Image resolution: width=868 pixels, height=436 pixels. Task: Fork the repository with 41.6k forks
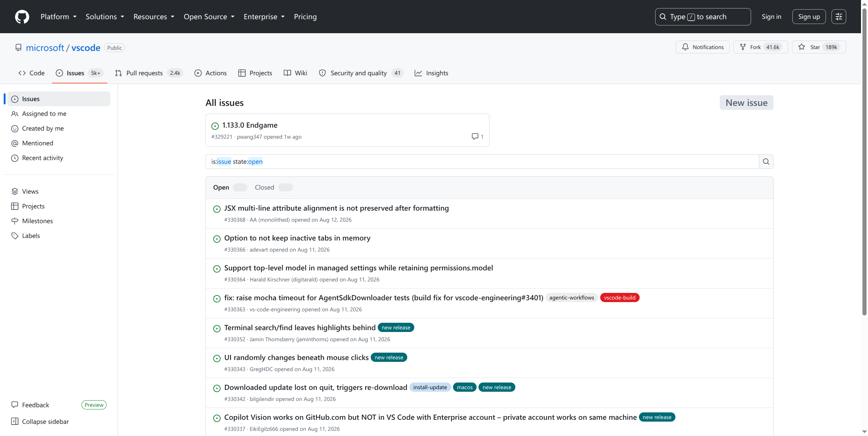[x=760, y=47]
